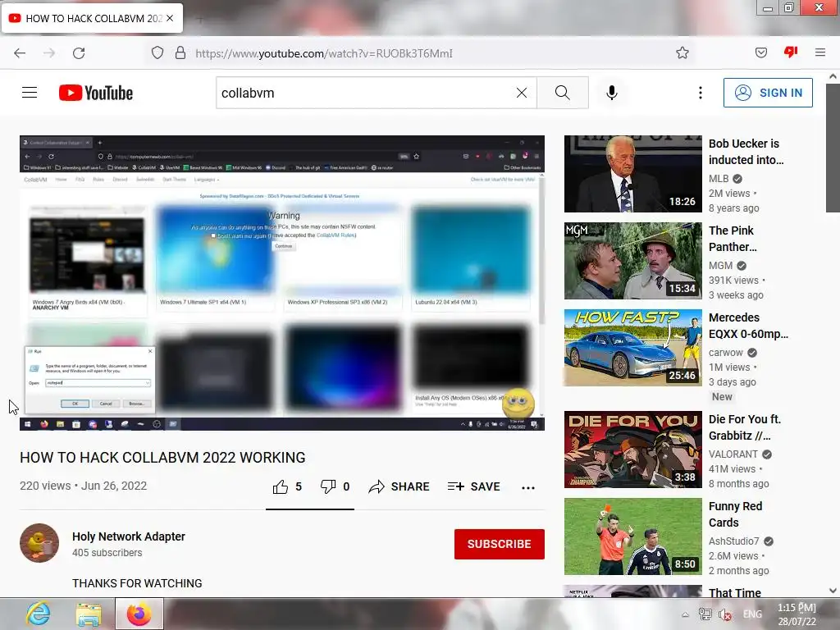
Task: Clear the search box with the X
Action: [x=521, y=93]
